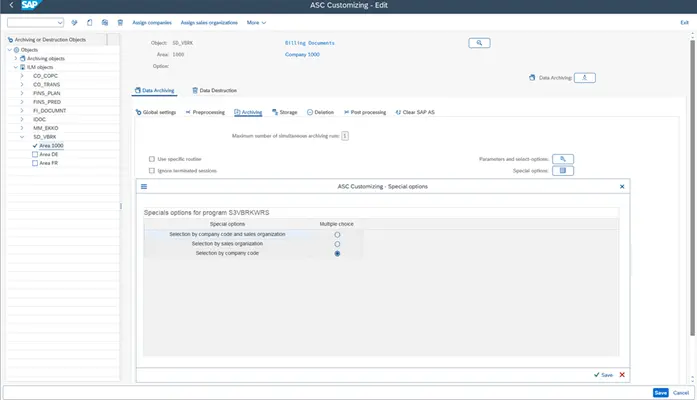Click the Special options column header

pos(227,224)
